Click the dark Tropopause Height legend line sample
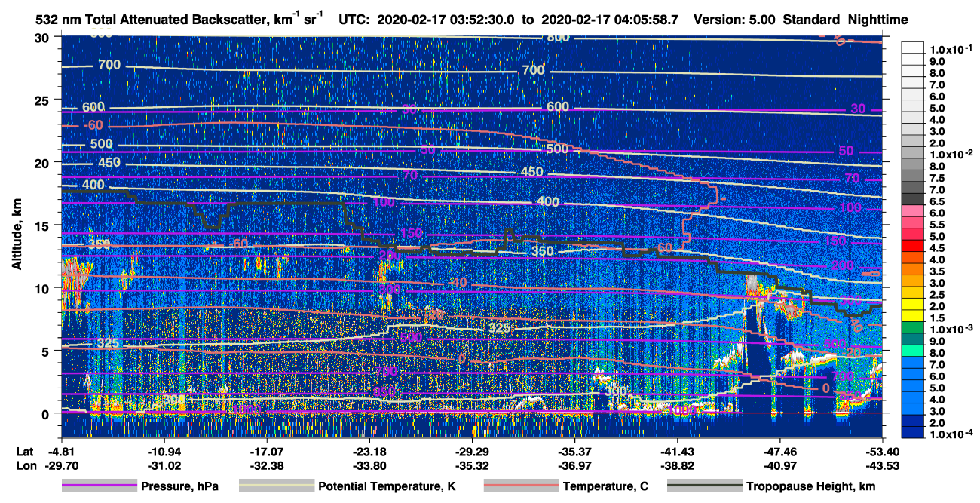 (x=704, y=486)
